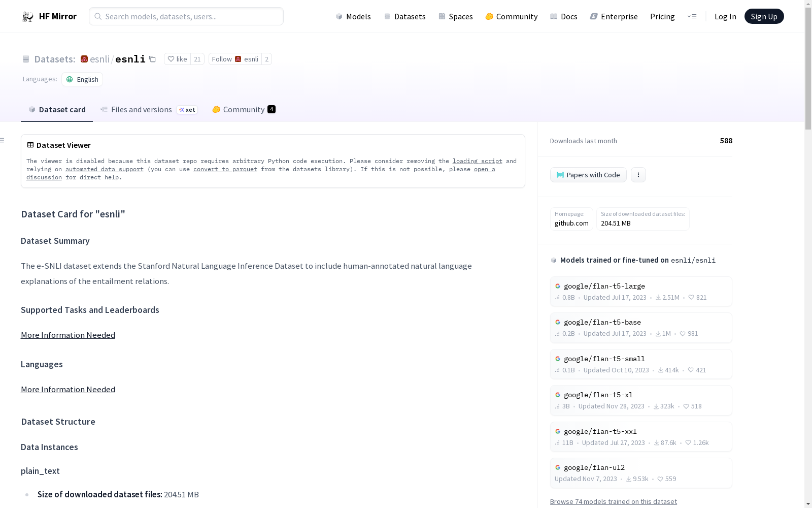Click the globe icon in English tag
The image size is (812, 508).
pos(70,79)
